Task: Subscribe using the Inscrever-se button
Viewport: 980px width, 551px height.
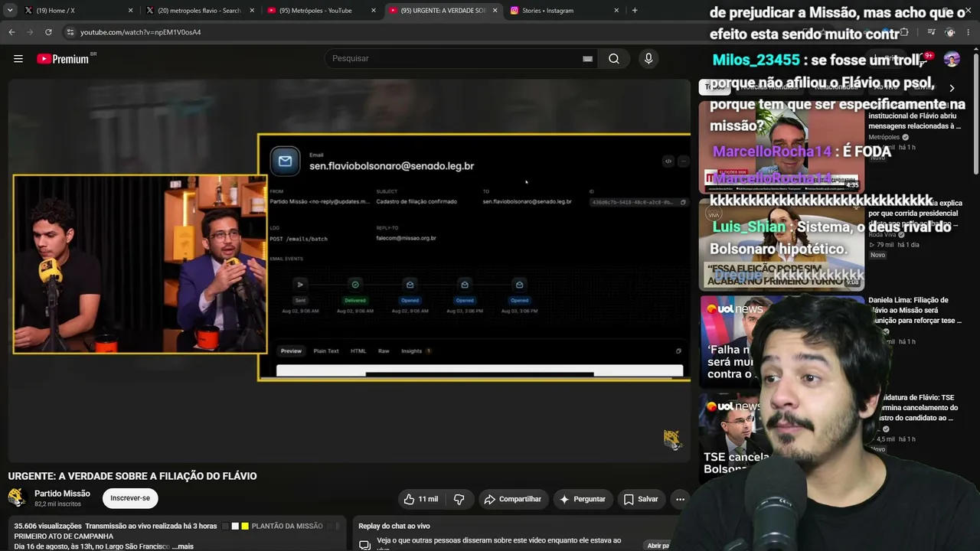Action: 130,498
